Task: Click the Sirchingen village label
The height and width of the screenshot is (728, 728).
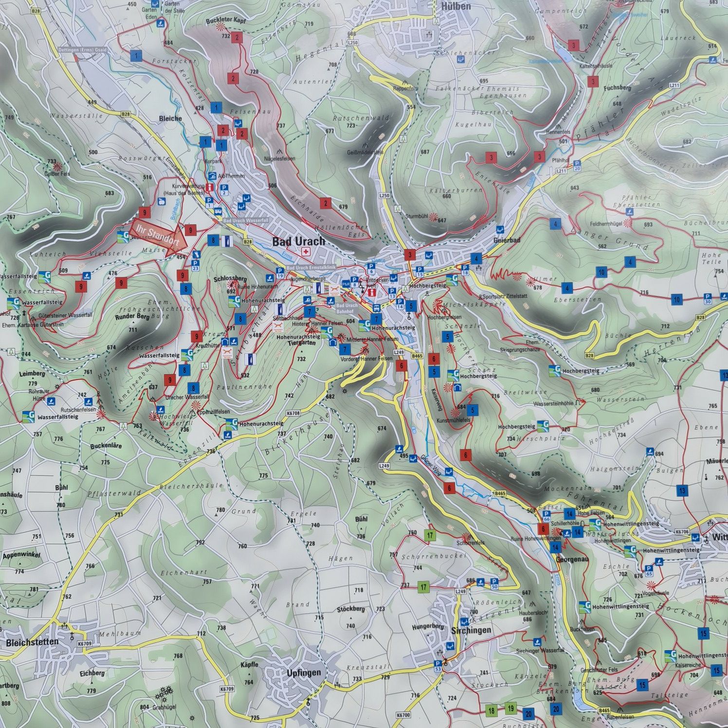Action: (x=471, y=630)
